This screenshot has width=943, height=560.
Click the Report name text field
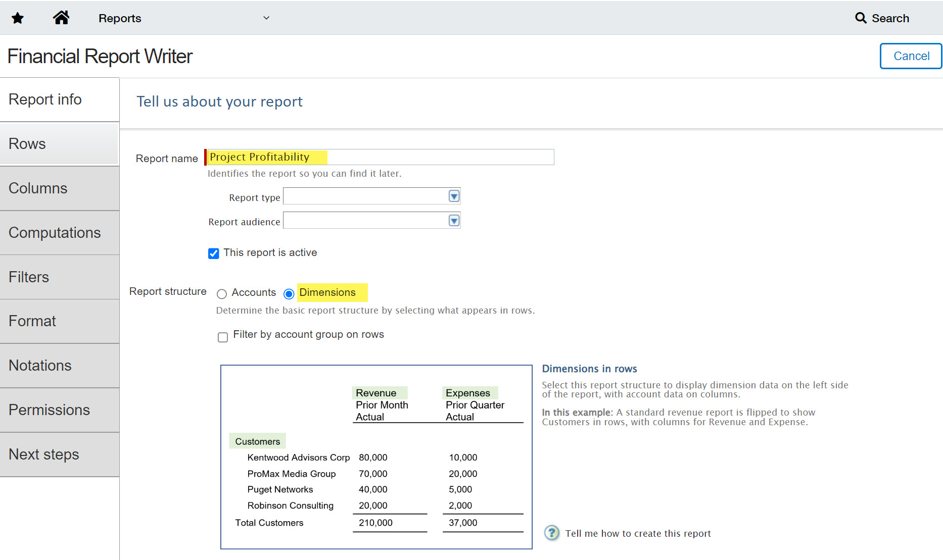[x=380, y=157]
